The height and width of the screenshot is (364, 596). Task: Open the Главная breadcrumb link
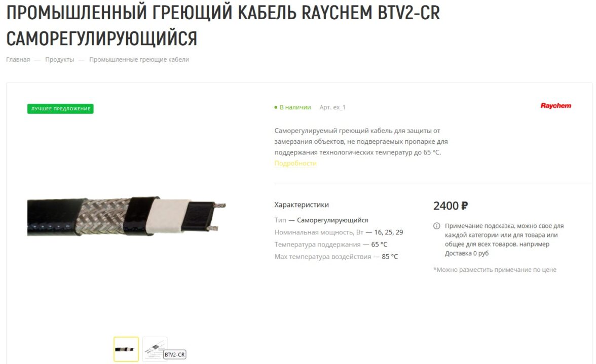[18, 60]
